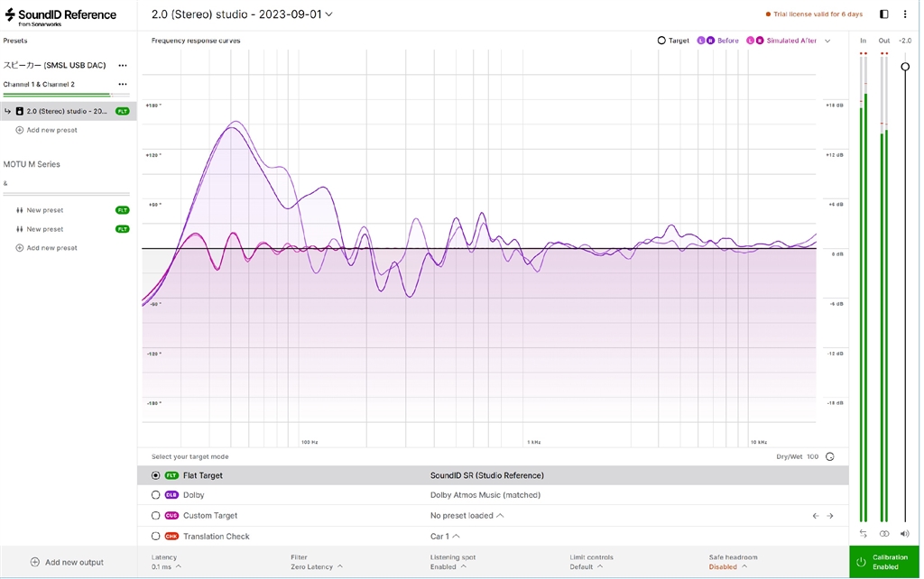924x579 pixels.
Task: Click the next custom target right arrow
Action: point(830,515)
